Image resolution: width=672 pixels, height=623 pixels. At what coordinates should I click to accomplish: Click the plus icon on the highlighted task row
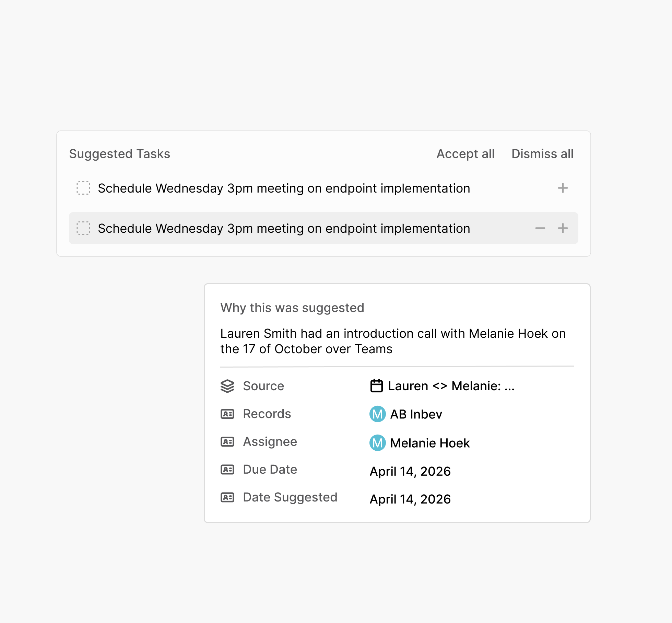tap(562, 228)
